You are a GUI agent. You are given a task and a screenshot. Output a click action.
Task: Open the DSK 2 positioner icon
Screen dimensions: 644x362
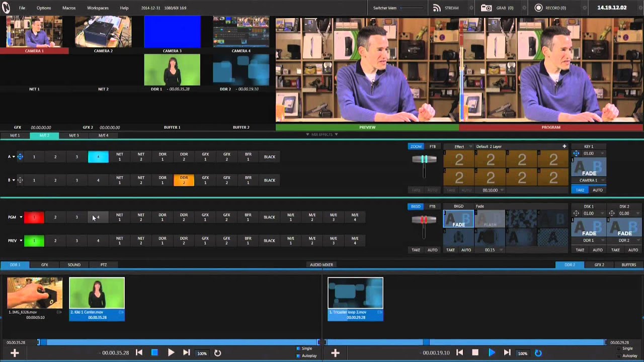[612, 213]
